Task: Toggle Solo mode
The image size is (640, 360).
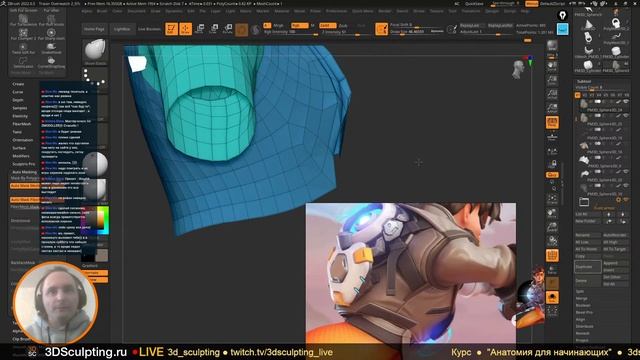Action: pyautogui.click(x=552, y=297)
